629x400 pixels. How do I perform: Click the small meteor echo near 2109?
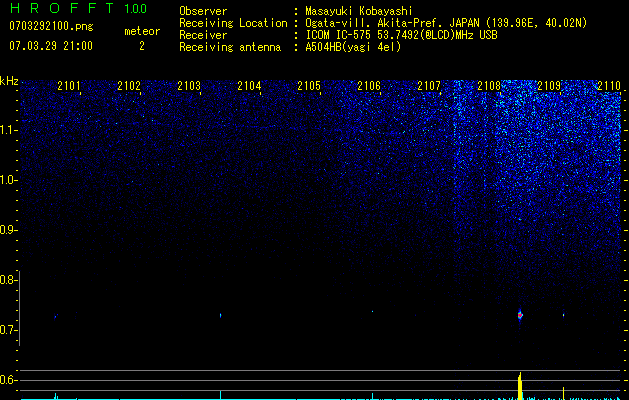pos(563,315)
